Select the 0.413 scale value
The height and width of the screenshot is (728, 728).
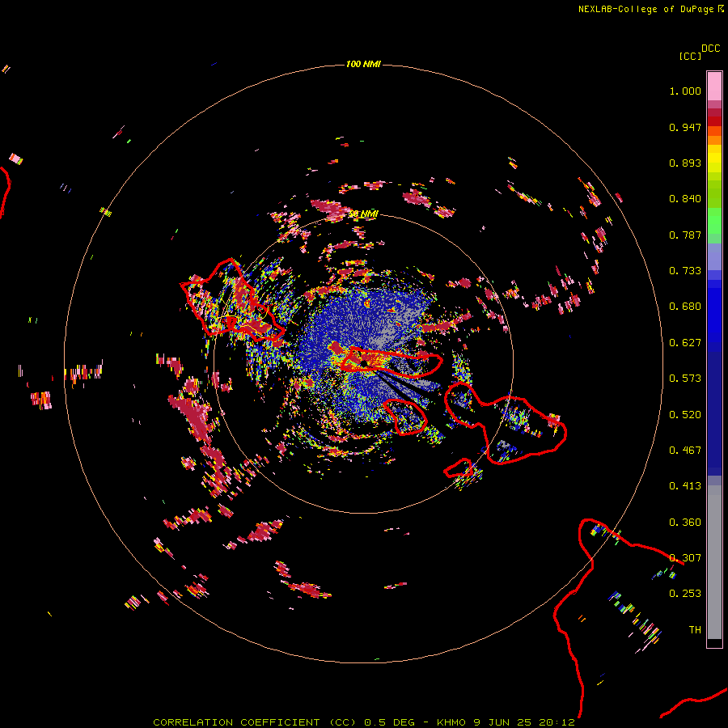pyautogui.click(x=685, y=486)
